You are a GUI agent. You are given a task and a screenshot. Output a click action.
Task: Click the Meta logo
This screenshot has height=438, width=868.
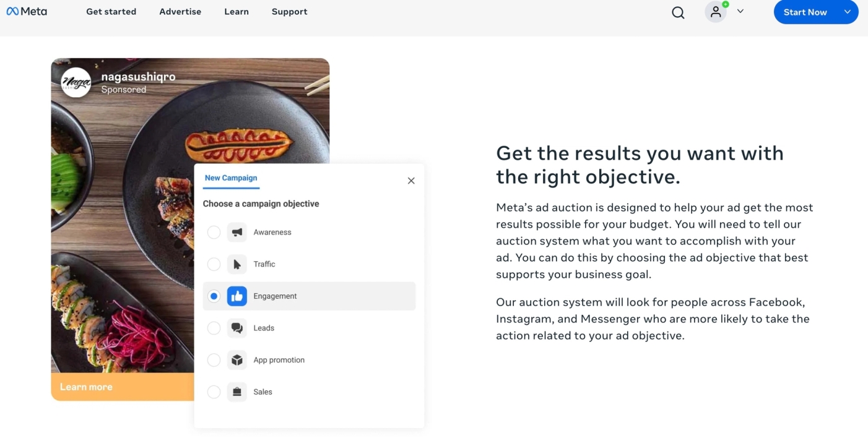(27, 11)
